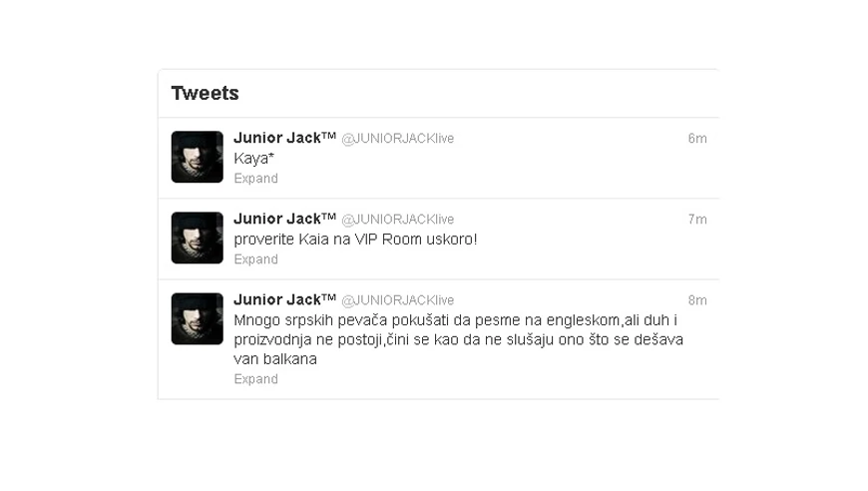Open avatar of the Kaya* tweet
This screenshot has width=868, height=491.
click(x=198, y=158)
